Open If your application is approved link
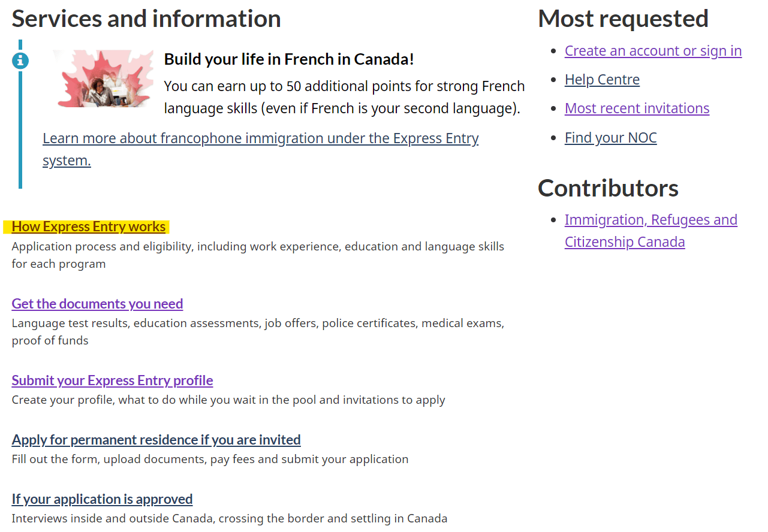 [102, 499]
